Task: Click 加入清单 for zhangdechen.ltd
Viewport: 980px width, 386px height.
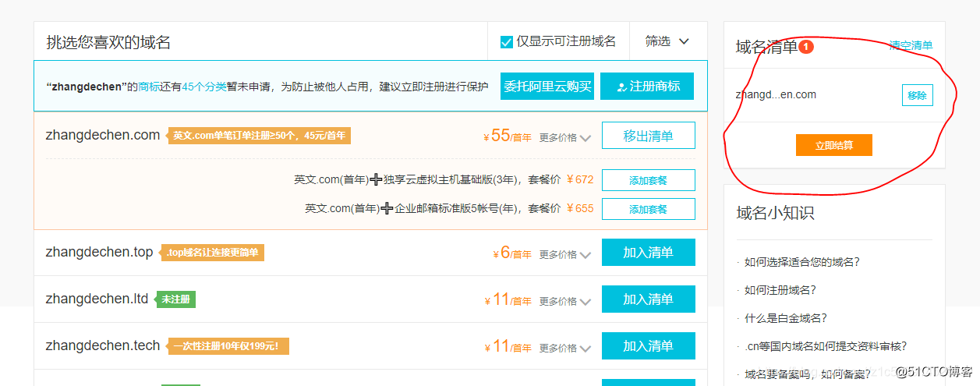Action: (648, 299)
